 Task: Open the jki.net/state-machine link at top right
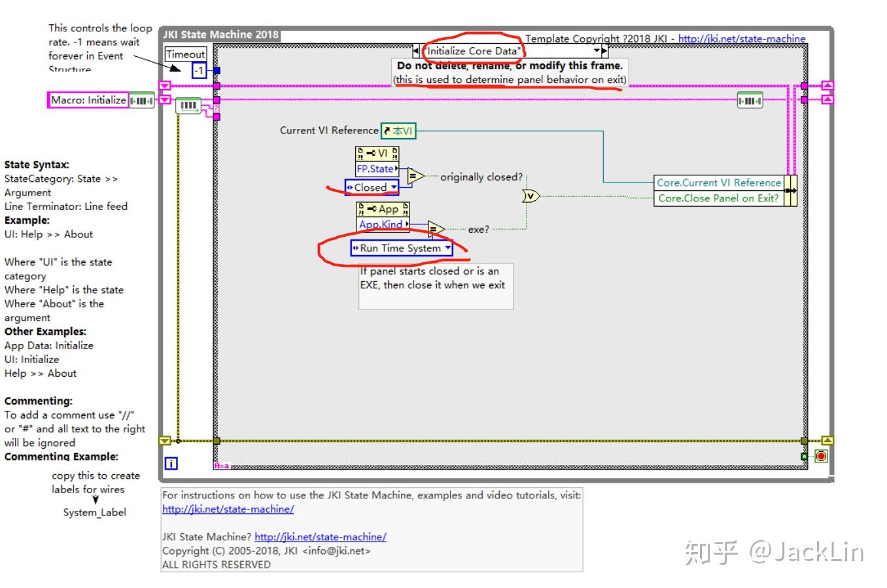pos(742,39)
